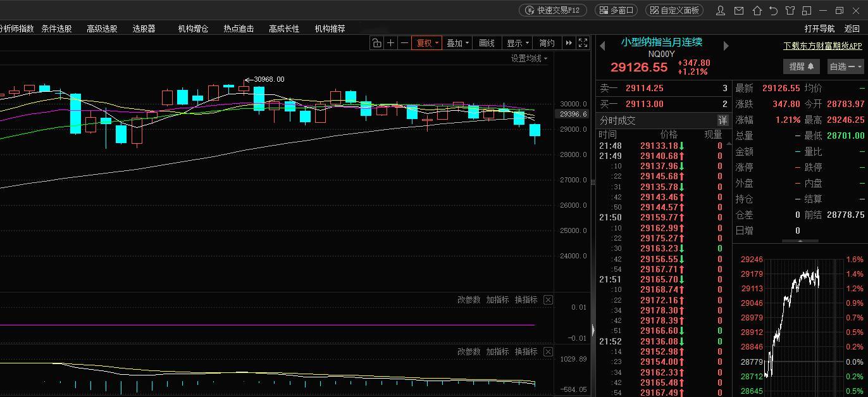
Task: Click the 返回 back link
Action: [x=852, y=28]
